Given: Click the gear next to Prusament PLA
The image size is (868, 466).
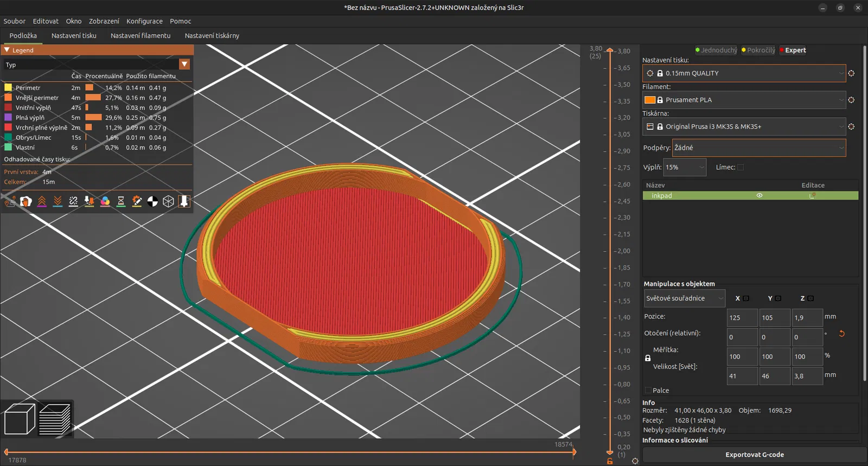Looking at the screenshot, I should [x=851, y=100].
